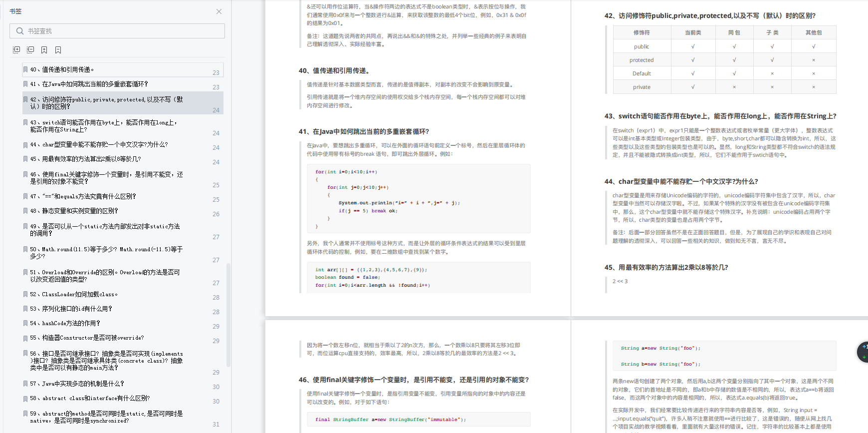868x433 pixels.
Task: Click heading 46、使用final关键字修饰一个变量时
Action: (x=414, y=380)
